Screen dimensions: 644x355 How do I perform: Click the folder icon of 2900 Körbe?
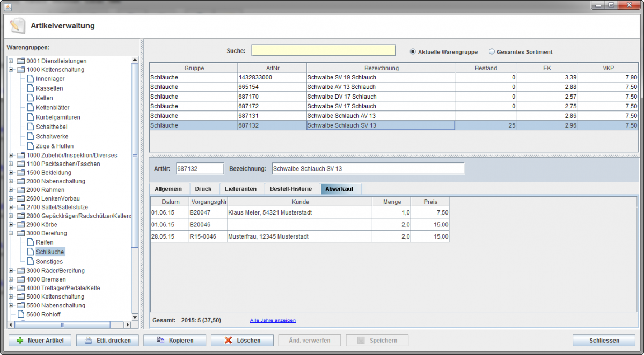click(x=21, y=224)
